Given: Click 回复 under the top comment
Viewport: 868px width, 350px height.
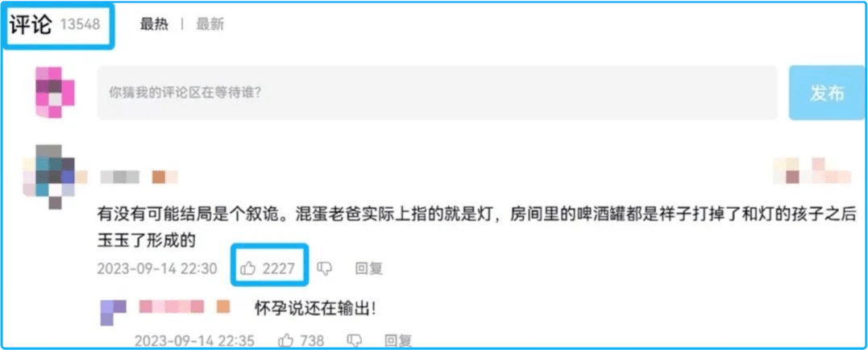Looking at the screenshot, I should click(368, 269).
